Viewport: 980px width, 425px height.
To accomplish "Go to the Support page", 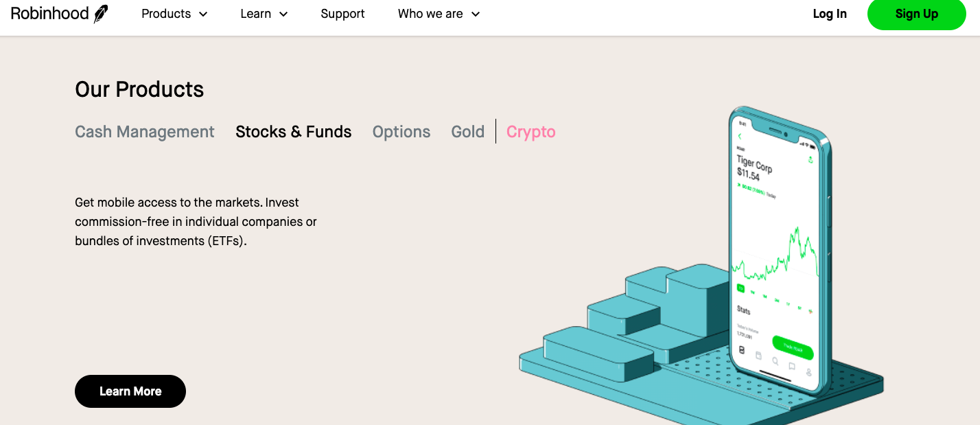I will tap(343, 14).
